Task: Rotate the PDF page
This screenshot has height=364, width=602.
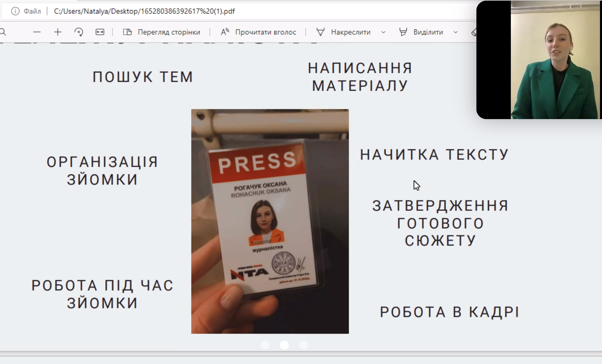Action: 79,32
